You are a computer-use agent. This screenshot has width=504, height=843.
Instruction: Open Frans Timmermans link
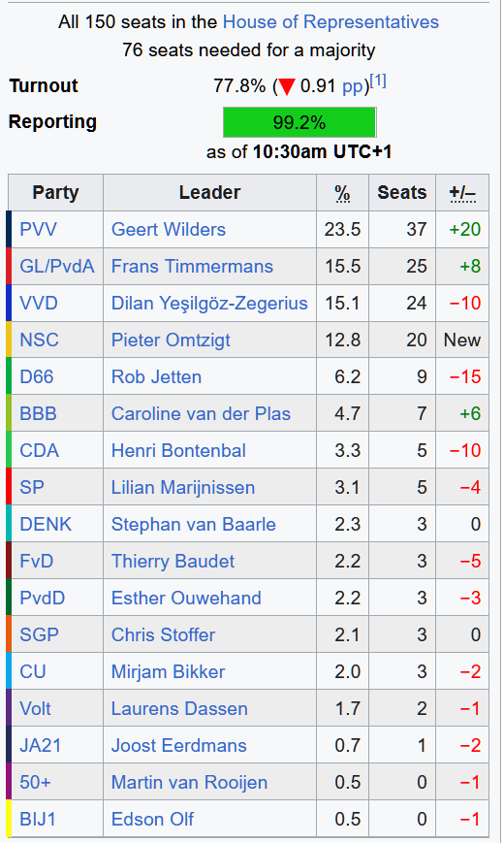192,266
